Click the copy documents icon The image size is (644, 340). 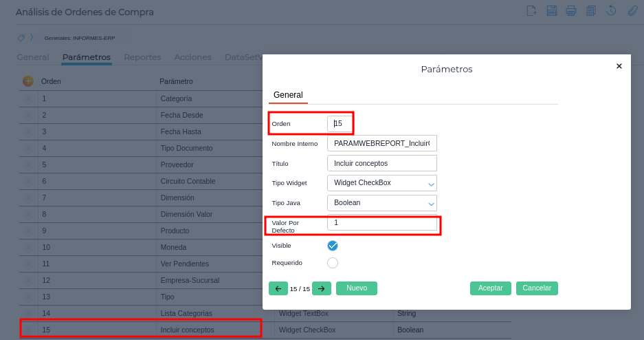coord(591,10)
